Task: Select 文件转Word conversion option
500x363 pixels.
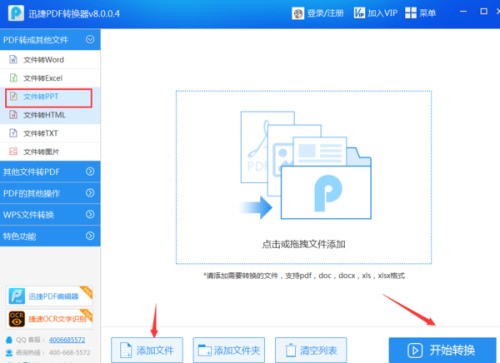Action: coord(50,60)
